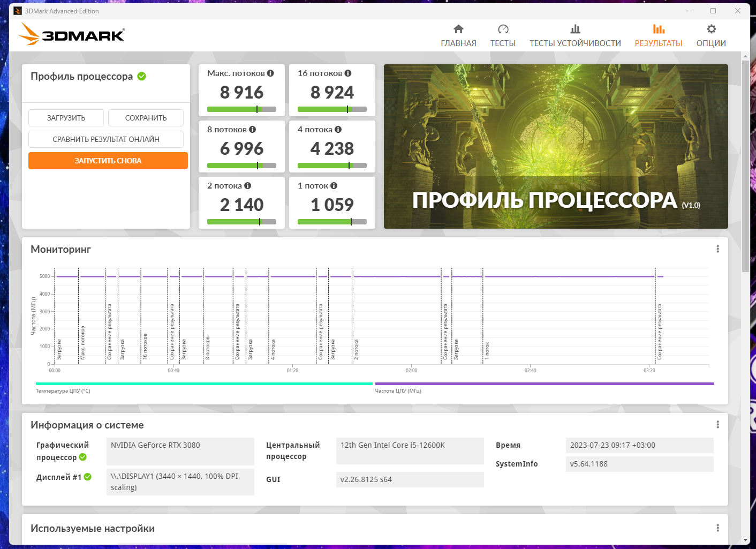Click the 2 потока score 2 140
This screenshot has height=549, width=756.
(241, 205)
